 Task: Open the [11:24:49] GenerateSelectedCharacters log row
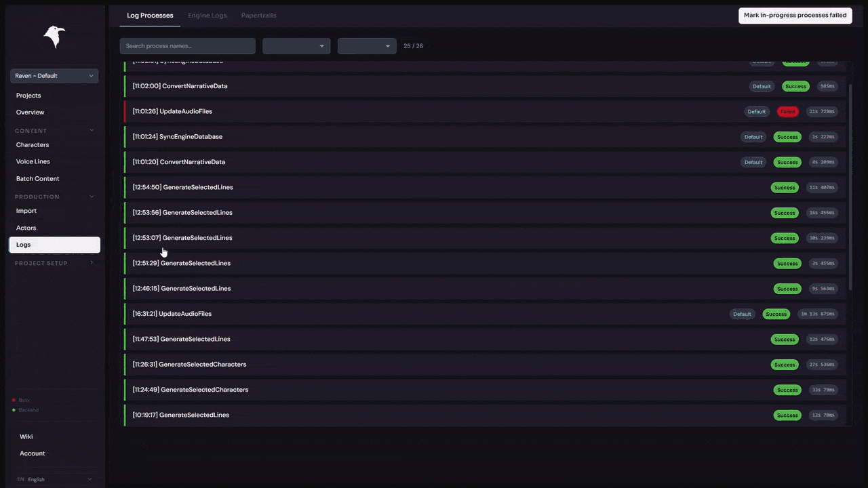485,390
